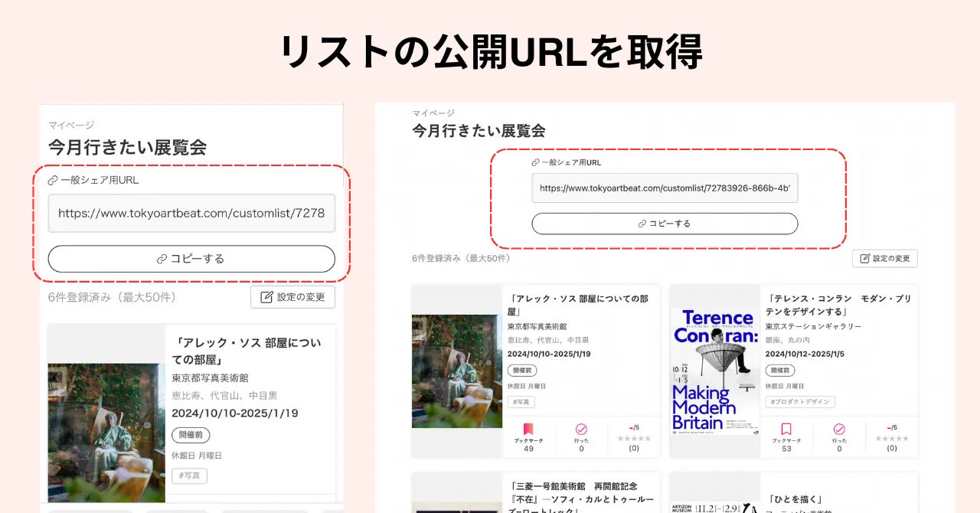Click 恵比寿、代官山、中目黒 area in the mobile card
Screen dimensions: 980x513
point(224,396)
